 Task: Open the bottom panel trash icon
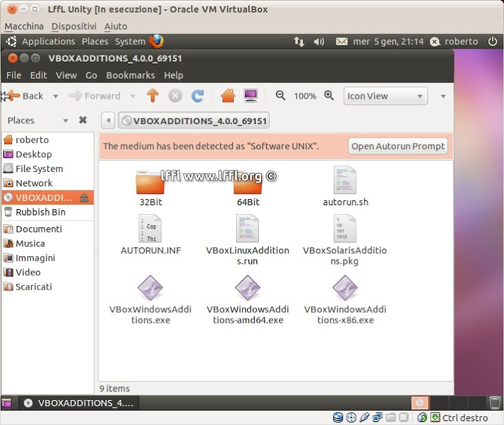pos(495,402)
